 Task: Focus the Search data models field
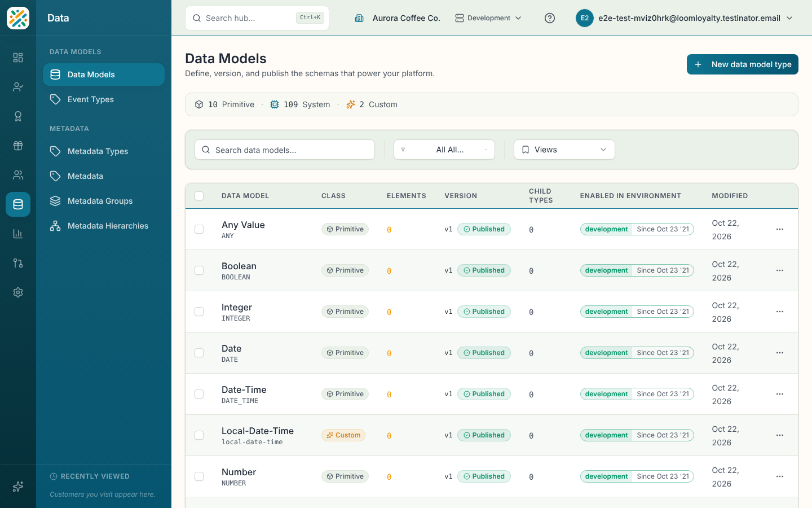285,150
